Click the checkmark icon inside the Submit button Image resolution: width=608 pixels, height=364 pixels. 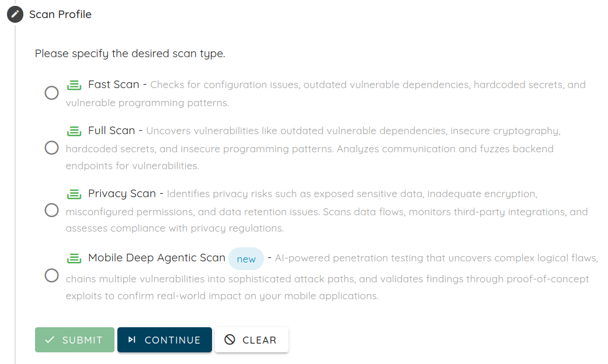(49, 339)
